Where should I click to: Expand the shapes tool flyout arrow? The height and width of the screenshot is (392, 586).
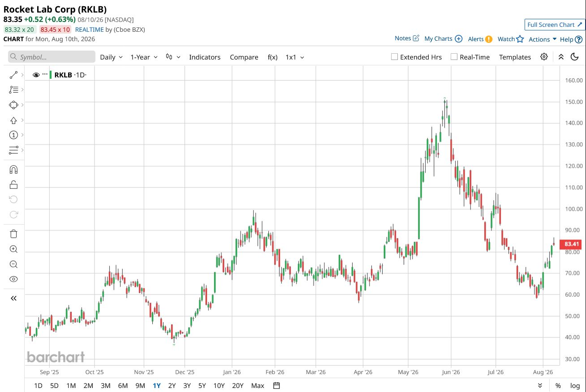tap(22, 105)
